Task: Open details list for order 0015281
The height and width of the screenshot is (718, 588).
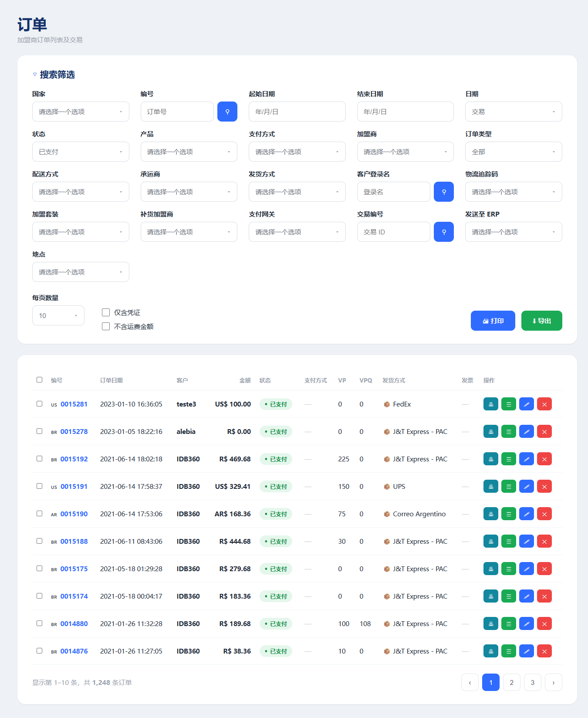Action: point(509,404)
